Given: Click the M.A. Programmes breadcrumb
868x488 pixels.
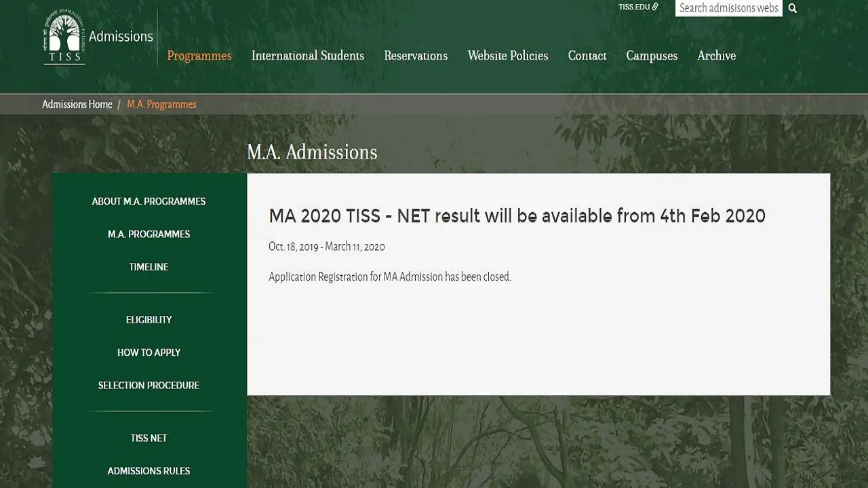Looking at the screenshot, I should pyautogui.click(x=161, y=104).
